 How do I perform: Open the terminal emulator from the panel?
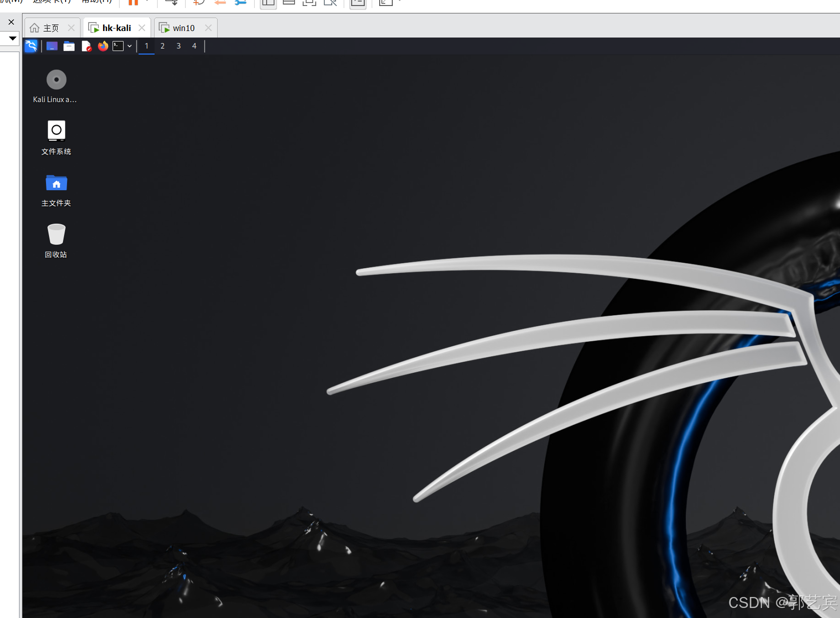click(x=118, y=46)
